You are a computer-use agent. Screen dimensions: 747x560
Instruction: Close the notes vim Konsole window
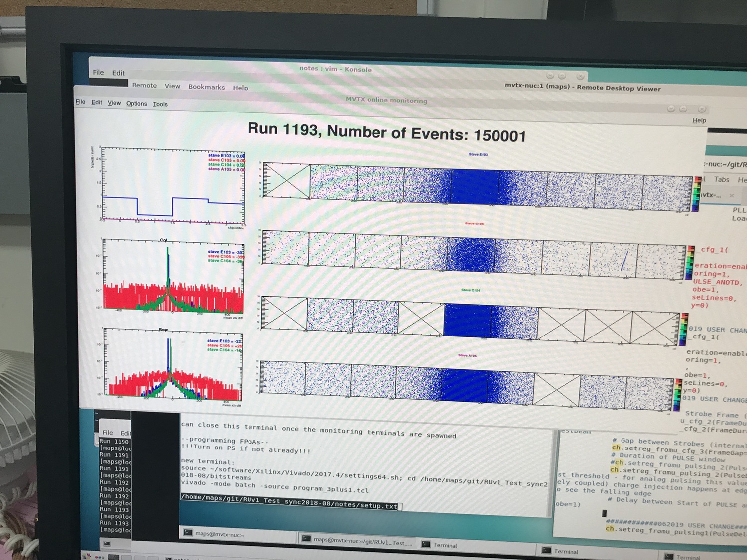[x=580, y=76]
